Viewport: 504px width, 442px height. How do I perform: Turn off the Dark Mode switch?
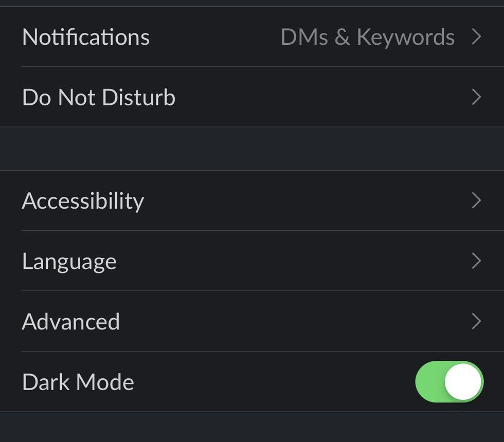448,382
